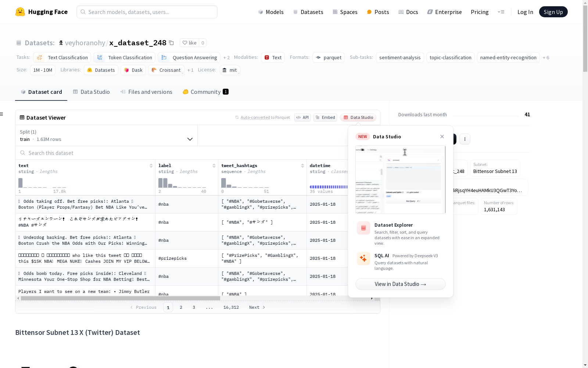Go to Models in top navigation
The height and width of the screenshot is (368, 588).
click(271, 12)
